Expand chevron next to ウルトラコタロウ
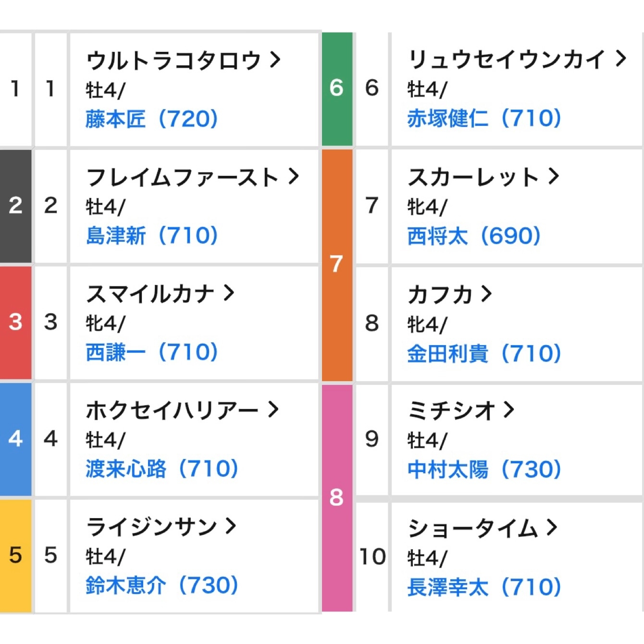This screenshot has width=644, height=644. tap(275, 60)
